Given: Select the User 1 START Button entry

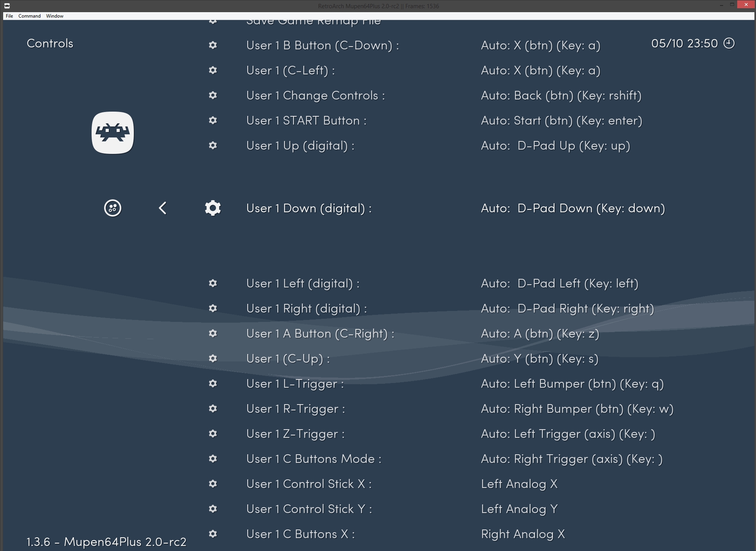Looking at the screenshot, I should click(306, 121).
